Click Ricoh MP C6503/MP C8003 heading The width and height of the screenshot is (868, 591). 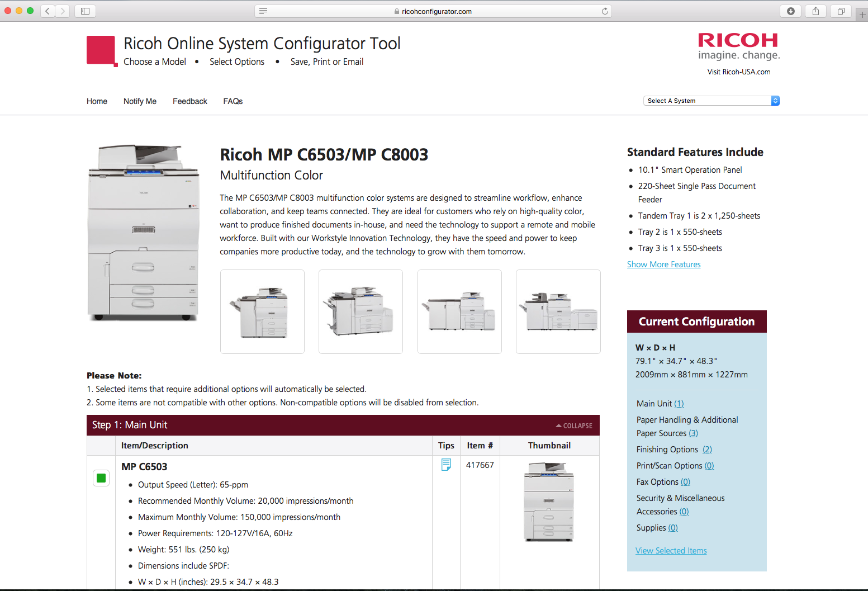(x=324, y=155)
